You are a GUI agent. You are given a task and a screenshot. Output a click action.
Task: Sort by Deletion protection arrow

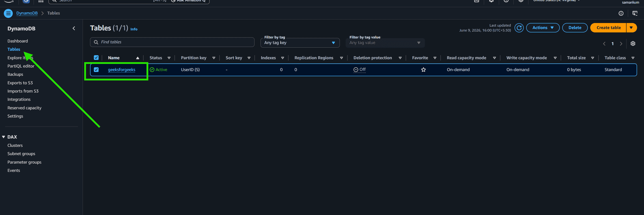(400, 58)
